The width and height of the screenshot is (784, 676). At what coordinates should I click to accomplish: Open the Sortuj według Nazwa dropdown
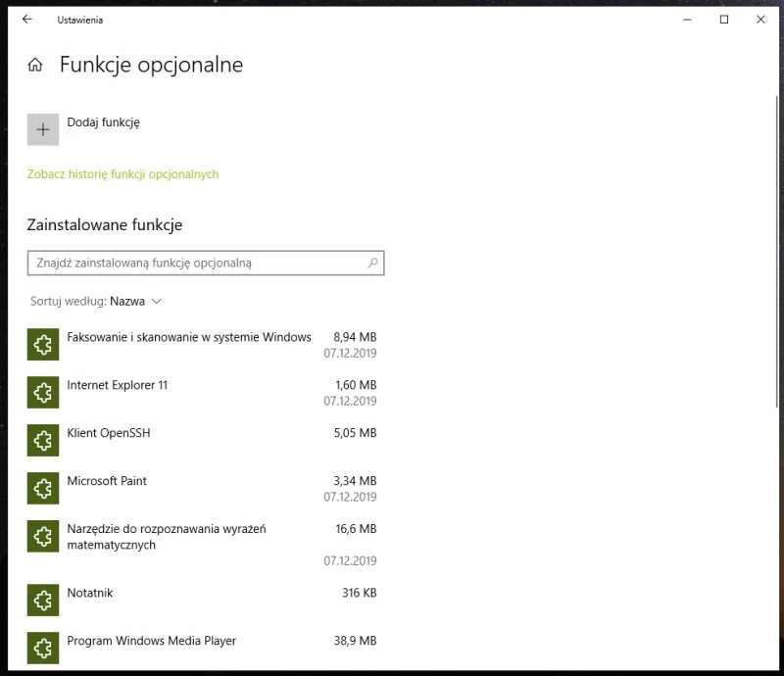click(x=135, y=302)
